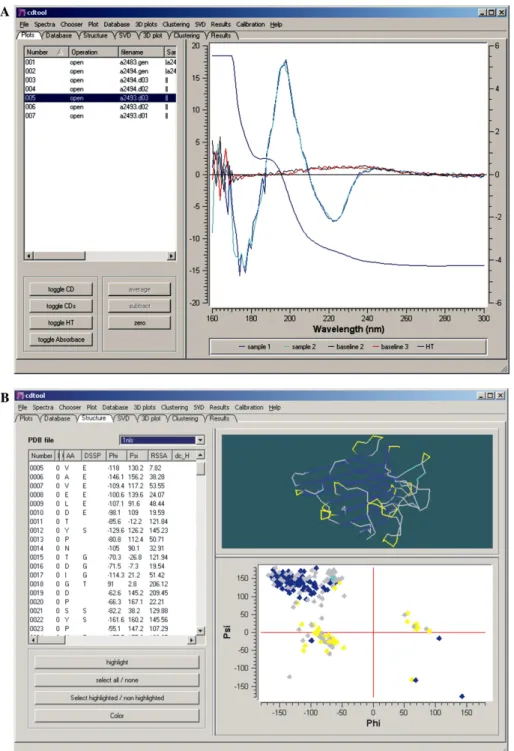The image size is (514, 751).
Task: Click the right arrow of the spectra file list scrollbar
Action: coord(171,256)
